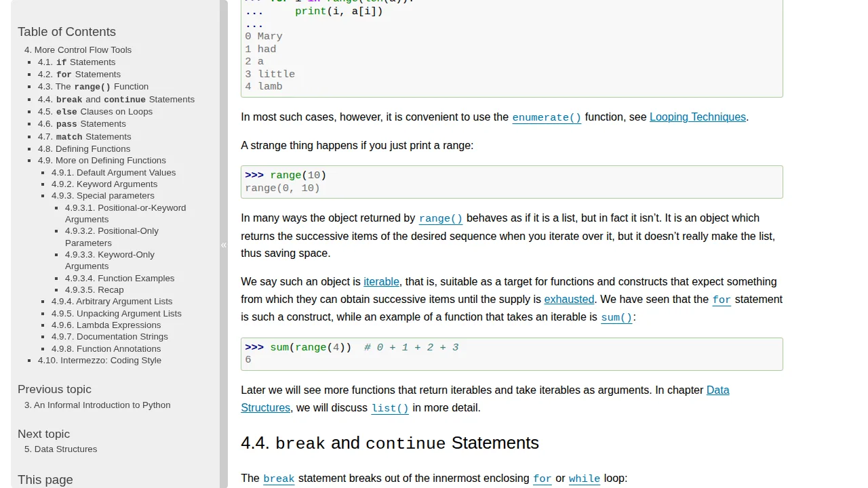Open the sum() function link
This screenshot has height=488, width=868.
pyautogui.click(x=616, y=317)
